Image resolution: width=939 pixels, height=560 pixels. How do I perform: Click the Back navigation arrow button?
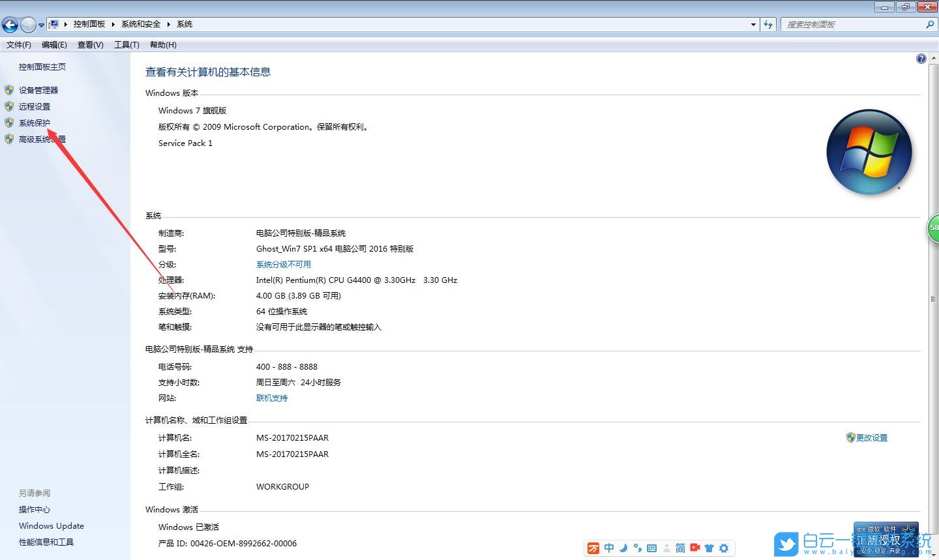[x=10, y=25]
